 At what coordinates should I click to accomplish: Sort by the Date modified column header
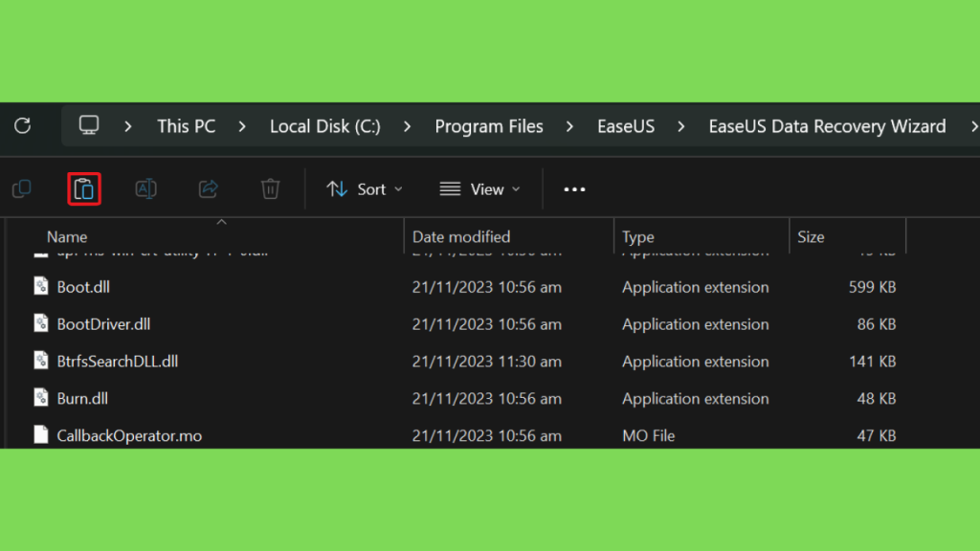[x=461, y=237]
